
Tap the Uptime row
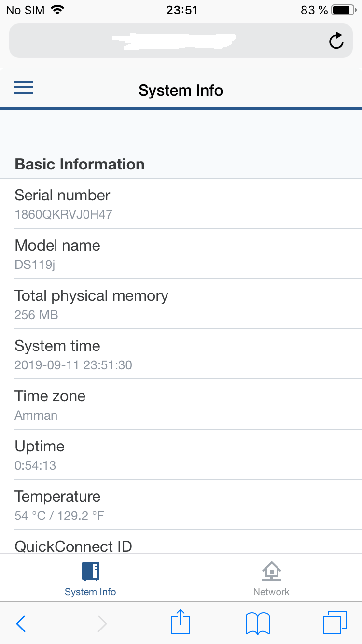point(181,455)
